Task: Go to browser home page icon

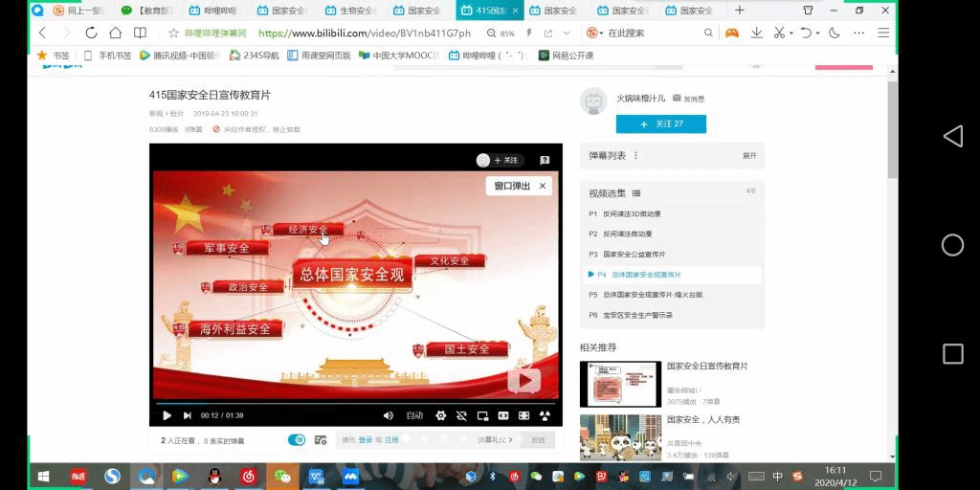Action: pyautogui.click(x=115, y=33)
